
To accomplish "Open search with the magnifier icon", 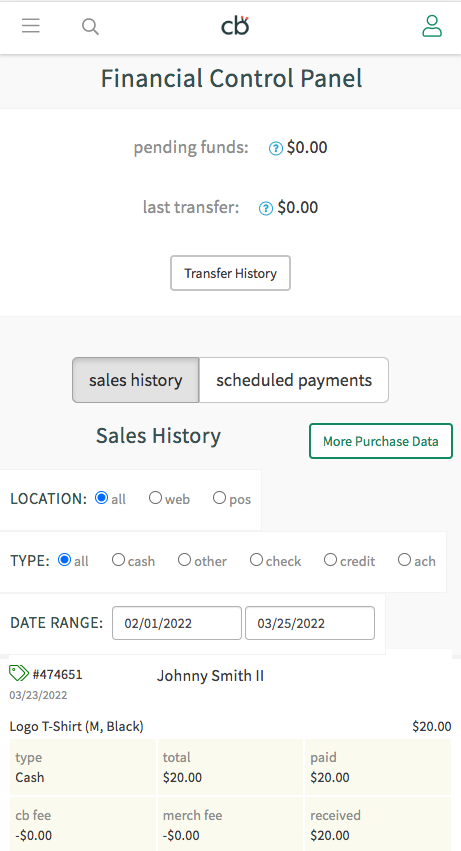I will point(90,26).
